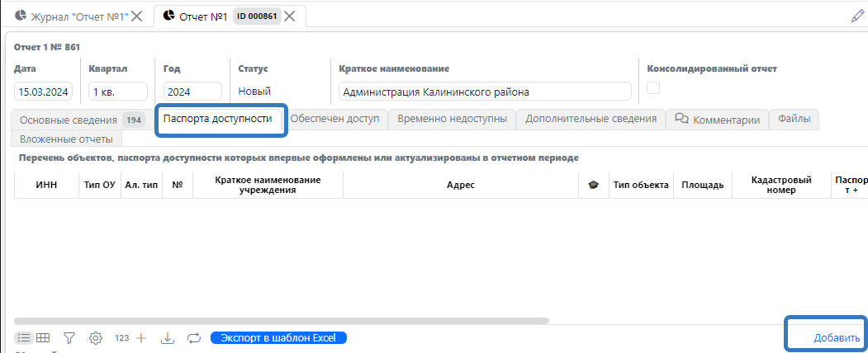Click the pencil edit icon at top right

tap(857, 16)
